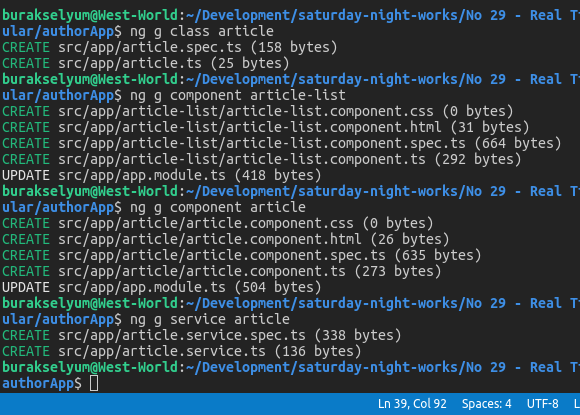Open the article.service.spec.ts path link

182,335
